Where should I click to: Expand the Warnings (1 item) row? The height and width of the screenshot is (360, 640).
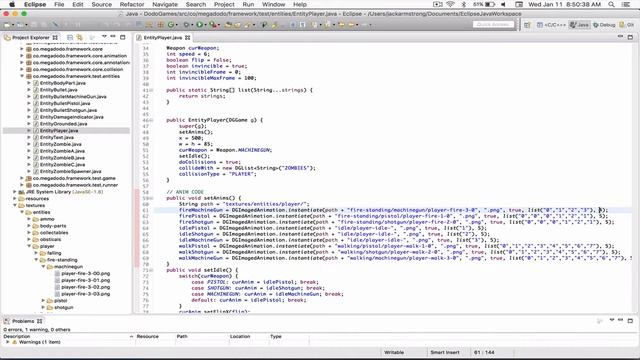[8, 342]
